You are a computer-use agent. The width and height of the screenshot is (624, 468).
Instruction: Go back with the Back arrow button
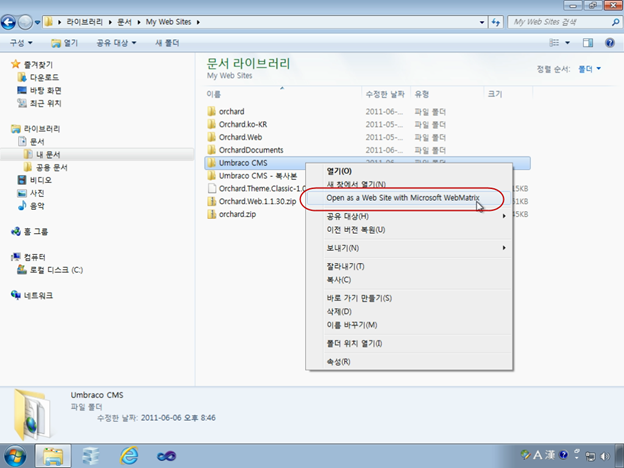[8, 22]
